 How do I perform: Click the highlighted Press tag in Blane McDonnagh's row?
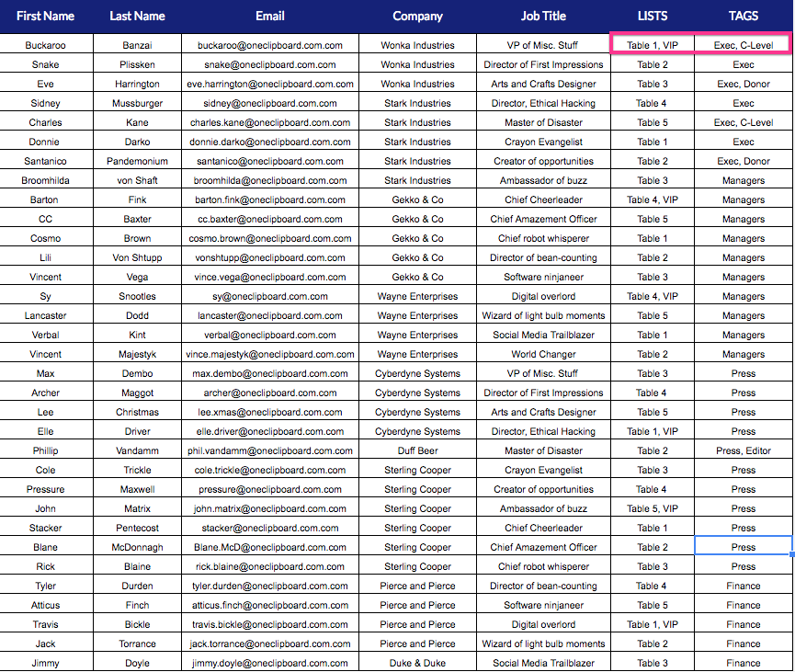pyautogui.click(x=744, y=546)
